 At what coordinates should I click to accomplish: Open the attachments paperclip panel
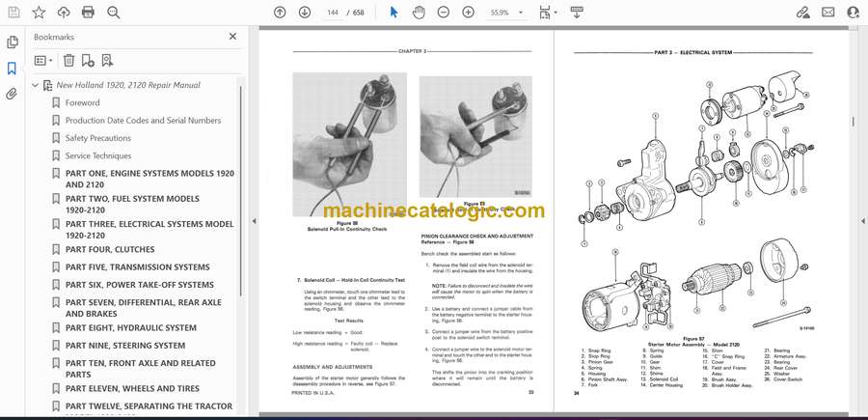coord(12,95)
